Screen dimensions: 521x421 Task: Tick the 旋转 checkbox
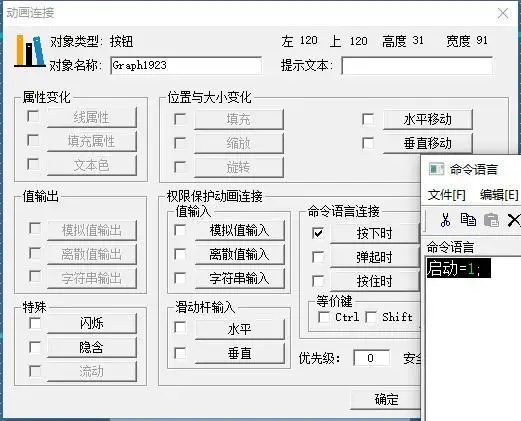pyautogui.click(x=180, y=167)
